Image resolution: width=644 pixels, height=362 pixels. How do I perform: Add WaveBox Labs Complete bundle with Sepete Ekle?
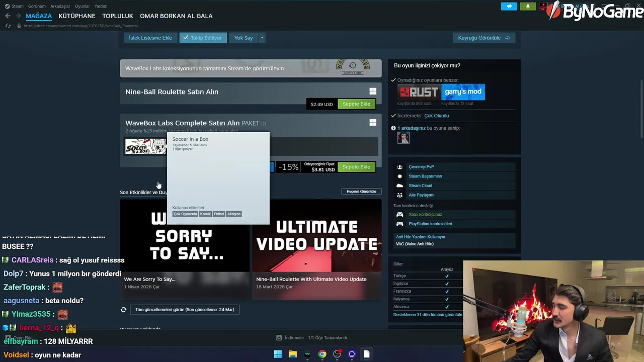356,167
